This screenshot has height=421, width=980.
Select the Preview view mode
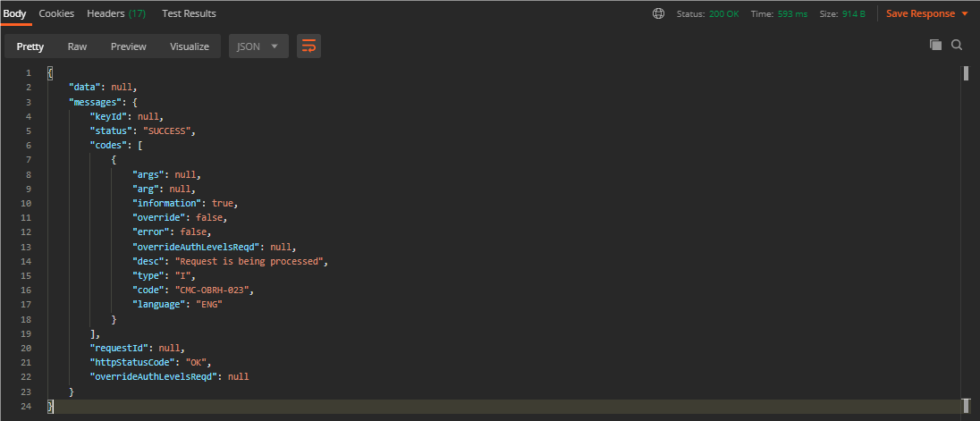pyautogui.click(x=128, y=46)
